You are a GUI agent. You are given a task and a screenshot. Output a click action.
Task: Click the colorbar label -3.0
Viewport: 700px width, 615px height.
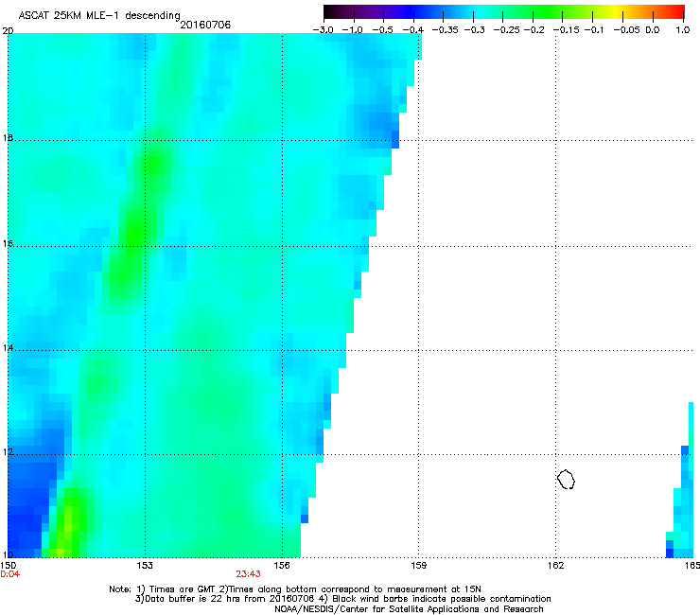pos(324,30)
